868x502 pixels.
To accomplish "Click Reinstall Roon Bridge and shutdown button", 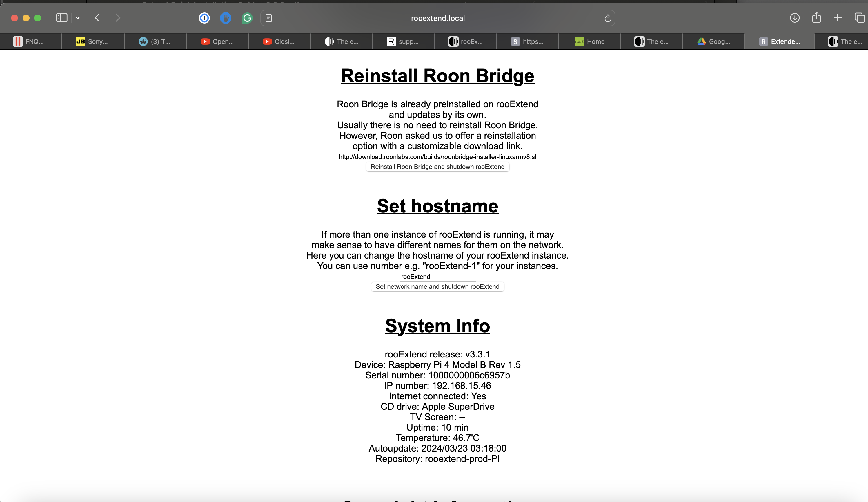I will (x=437, y=167).
